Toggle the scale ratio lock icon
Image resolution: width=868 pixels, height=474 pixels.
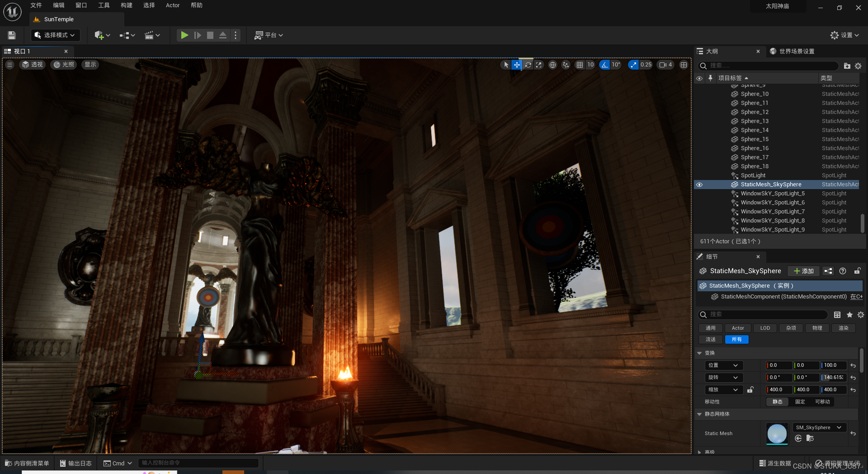[x=750, y=389]
